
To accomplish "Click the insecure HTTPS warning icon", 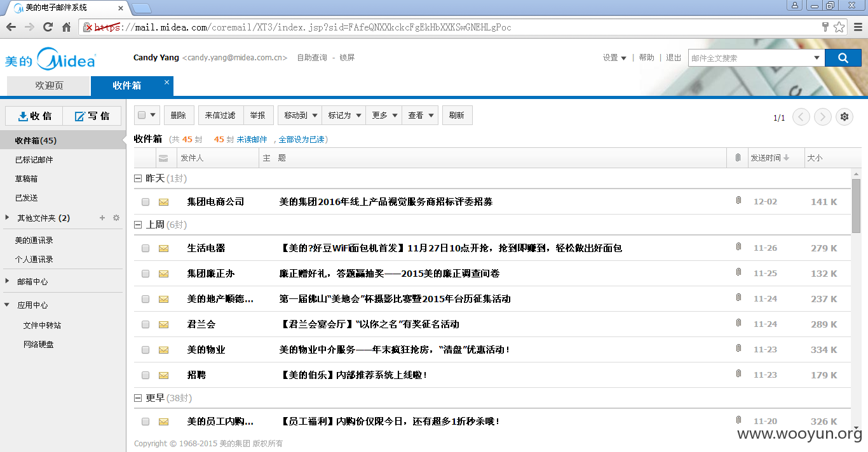I will tap(89, 27).
